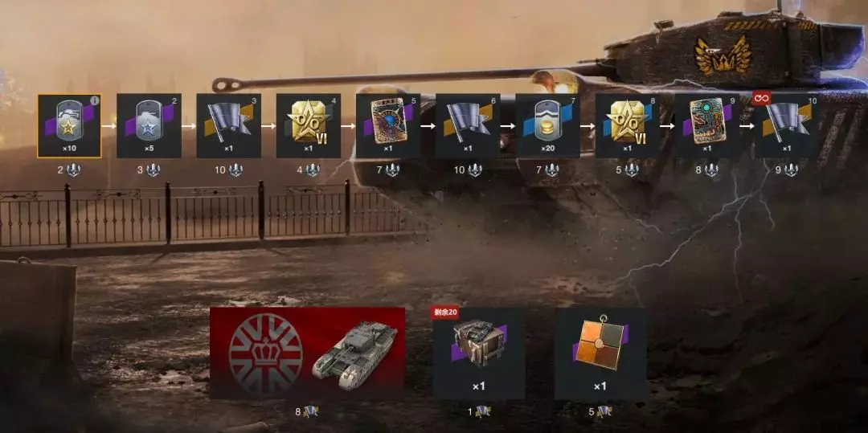Open the blue star dog tag reward x5
The width and height of the screenshot is (868, 433).
(x=149, y=126)
